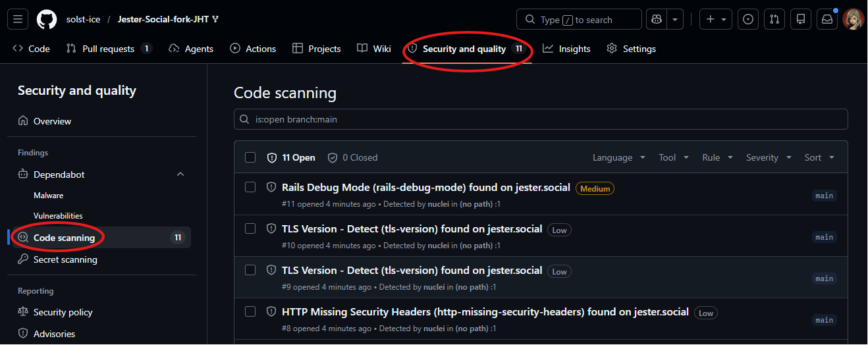868x345 pixels.
Task: Click the fork icon beside repository name
Action: [215, 20]
